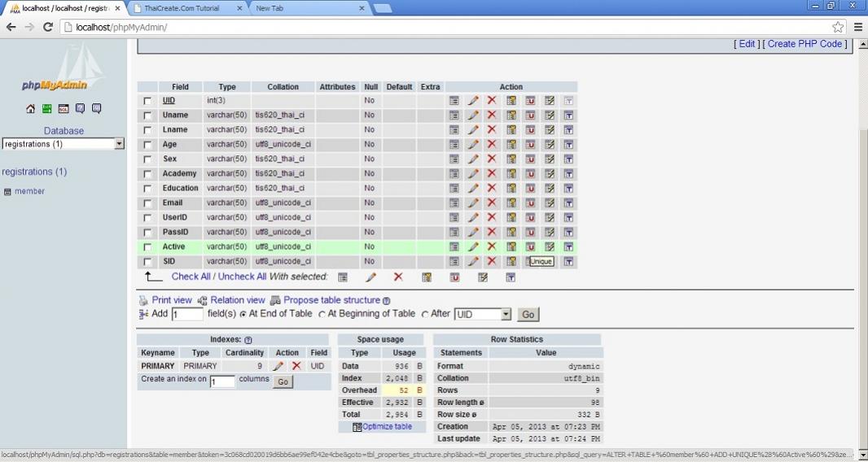The image size is (868, 462).
Task: Drop the PRIMARY index with red X
Action: [296, 366]
